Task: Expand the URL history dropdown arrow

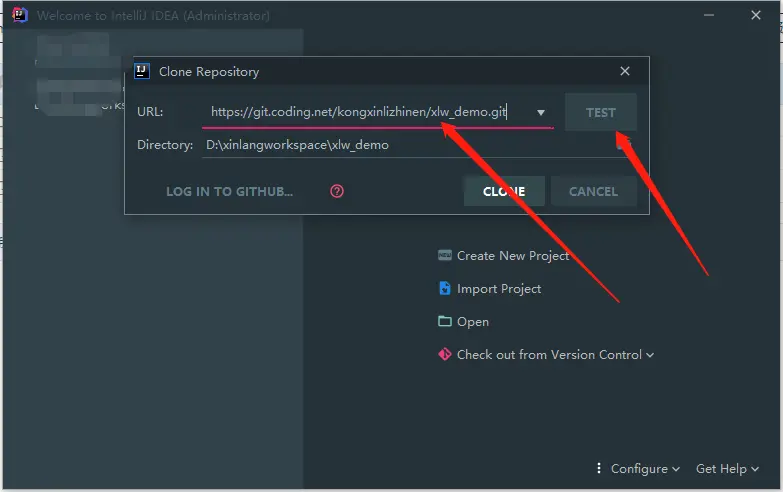Action: pos(541,113)
